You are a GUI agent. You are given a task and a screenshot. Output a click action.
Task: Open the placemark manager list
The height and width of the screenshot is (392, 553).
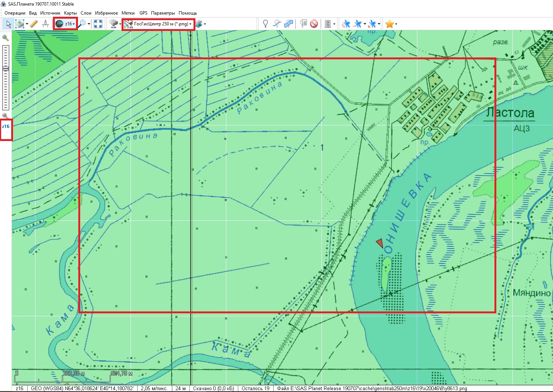click(x=304, y=24)
